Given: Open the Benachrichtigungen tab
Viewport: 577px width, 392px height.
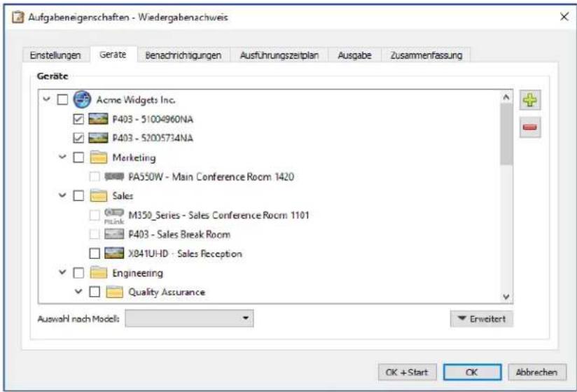Looking at the screenshot, I should coord(183,55).
